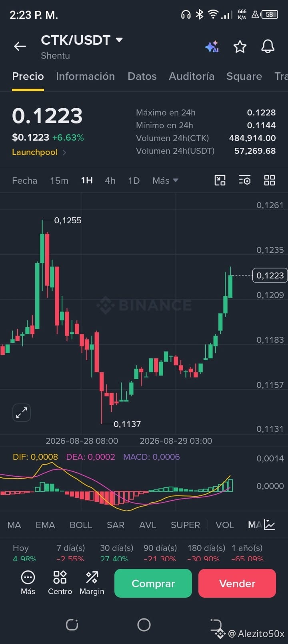The width and height of the screenshot is (288, 644).
Task: Tap the current price label 0,1223 on axis
Action: pos(270,275)
